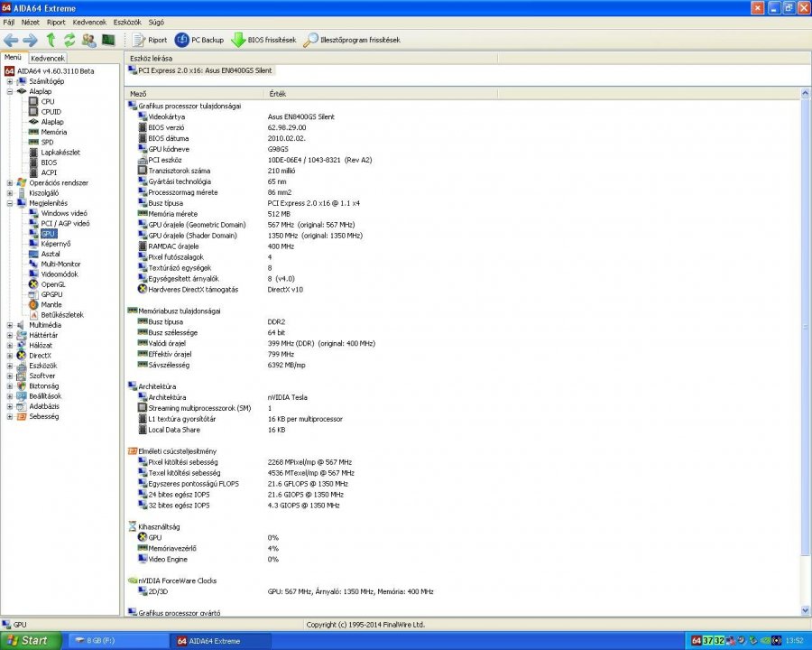The height and width of the screenshot is (650, 812).
Task: Go forward with the blue right arrow
Action: [x=30, y=40]
